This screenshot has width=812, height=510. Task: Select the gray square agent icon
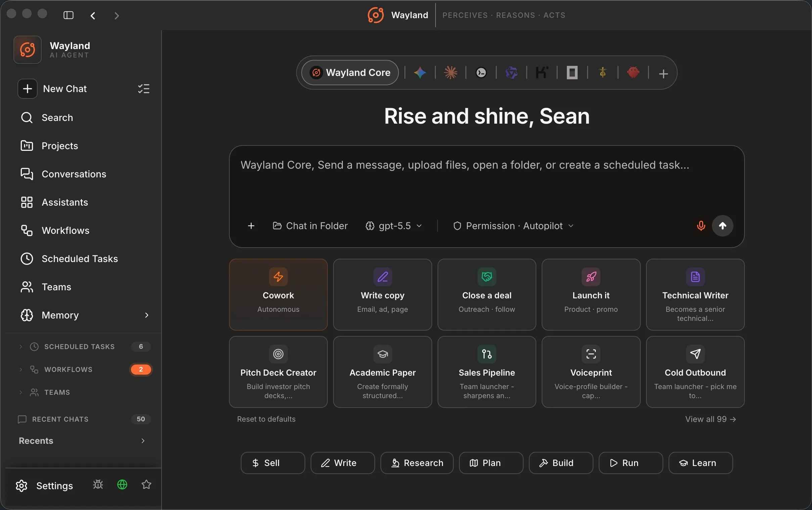pyautogui.click(x=572, y=73)
